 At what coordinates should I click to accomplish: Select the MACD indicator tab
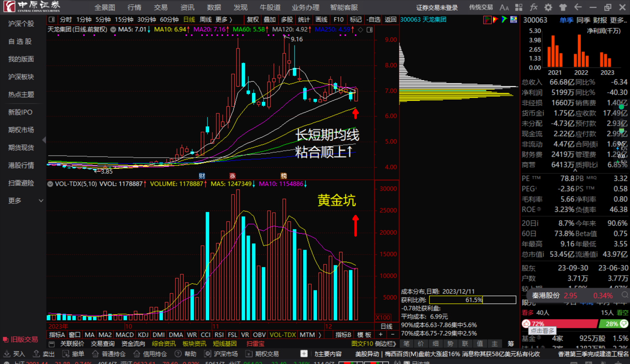[x=125, y=335]
